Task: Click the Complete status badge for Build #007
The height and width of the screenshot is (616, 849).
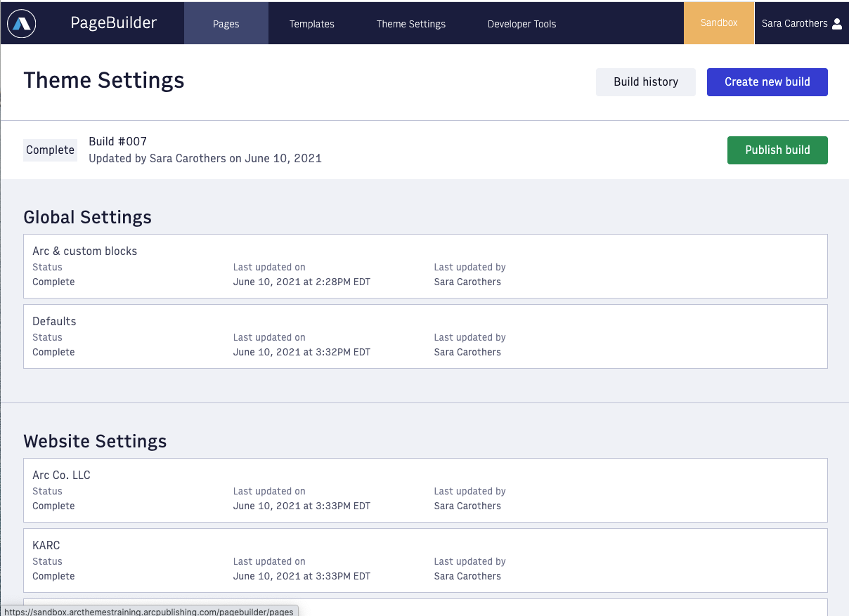Action: tap(50, 150)
